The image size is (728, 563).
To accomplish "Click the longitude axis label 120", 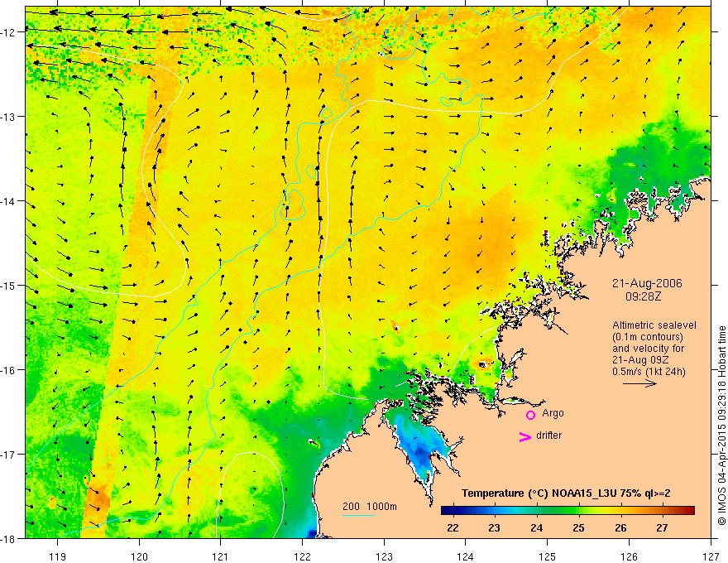I will 139,556.
